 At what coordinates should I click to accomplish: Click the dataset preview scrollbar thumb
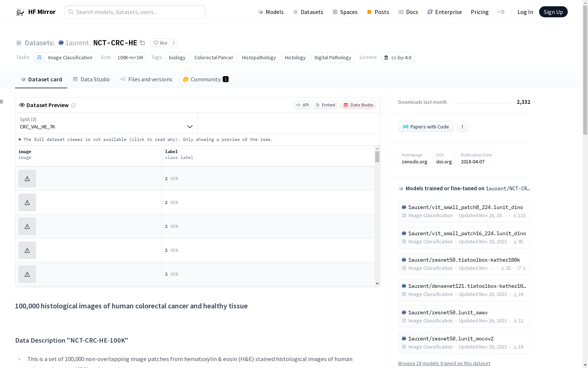[377, 157]
